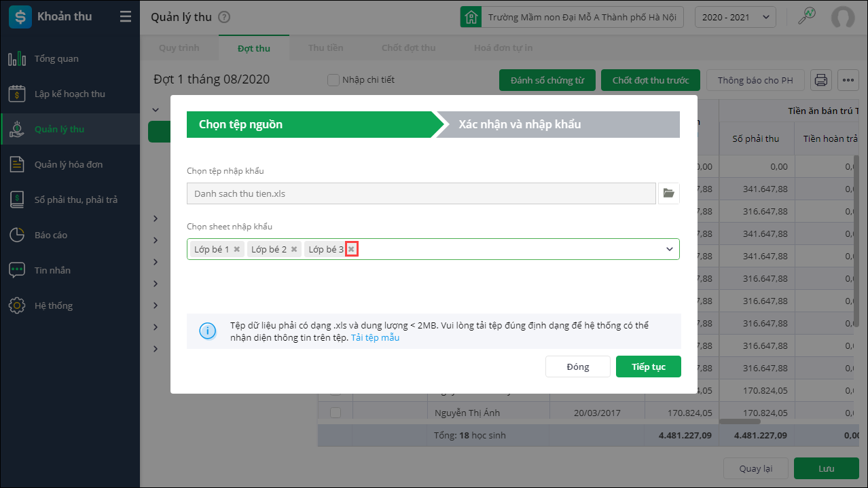The width and height of the screenshot is (868, 488).
Task: Click the Chốt đợt thu trước button
Action: click(x=651, y=80)
